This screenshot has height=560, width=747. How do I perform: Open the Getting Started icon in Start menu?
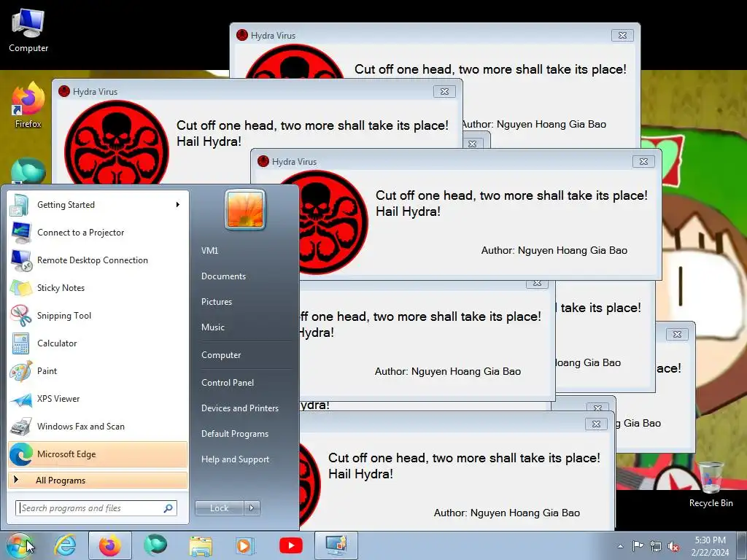tap(19, 205)
